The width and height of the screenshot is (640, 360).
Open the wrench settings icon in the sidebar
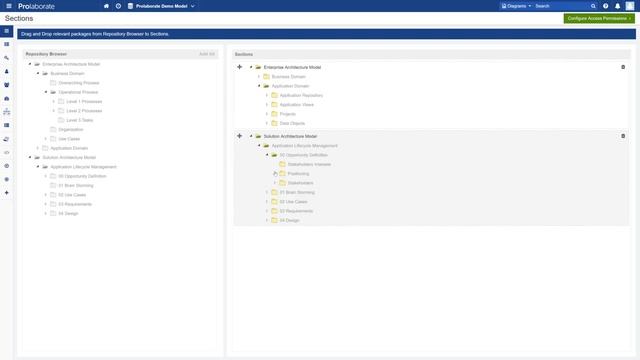(7, 58)
